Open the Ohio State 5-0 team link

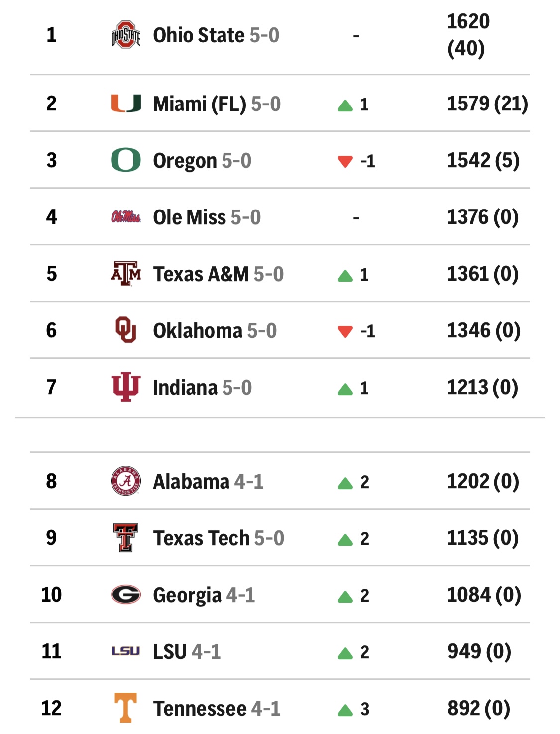coord(216,35)
